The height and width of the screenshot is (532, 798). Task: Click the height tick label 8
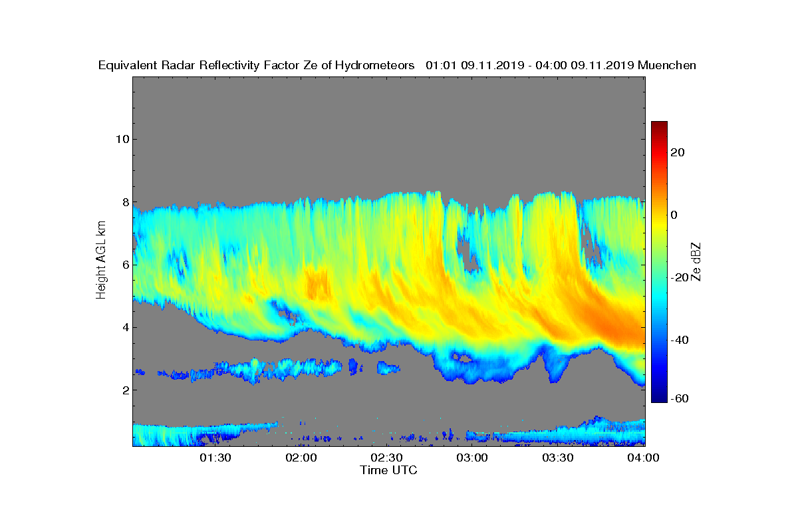[124, 202]
